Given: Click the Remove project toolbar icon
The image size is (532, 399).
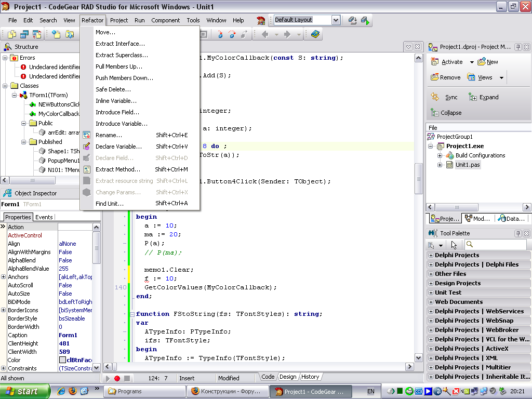Looking at the screenshot, I should point(435,77).
